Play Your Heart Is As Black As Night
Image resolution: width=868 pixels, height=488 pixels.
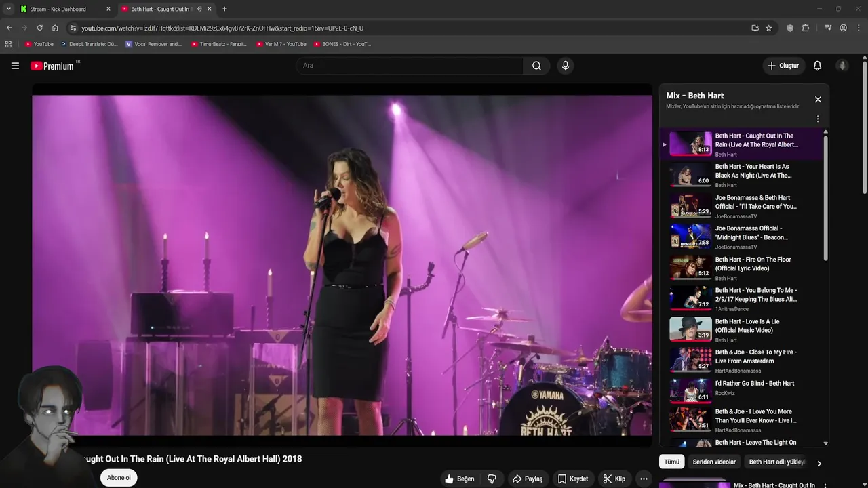(x=741, y=175)
